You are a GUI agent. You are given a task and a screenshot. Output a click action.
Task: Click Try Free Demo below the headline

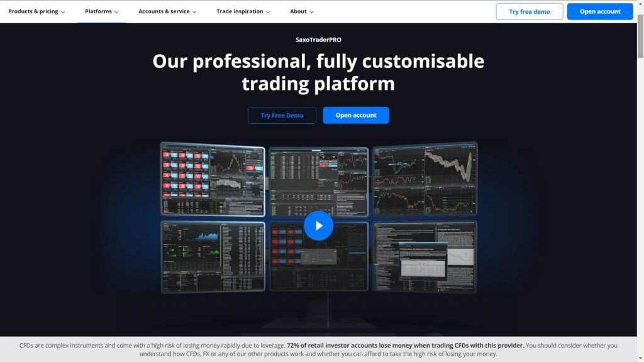[x=282, y=116]
